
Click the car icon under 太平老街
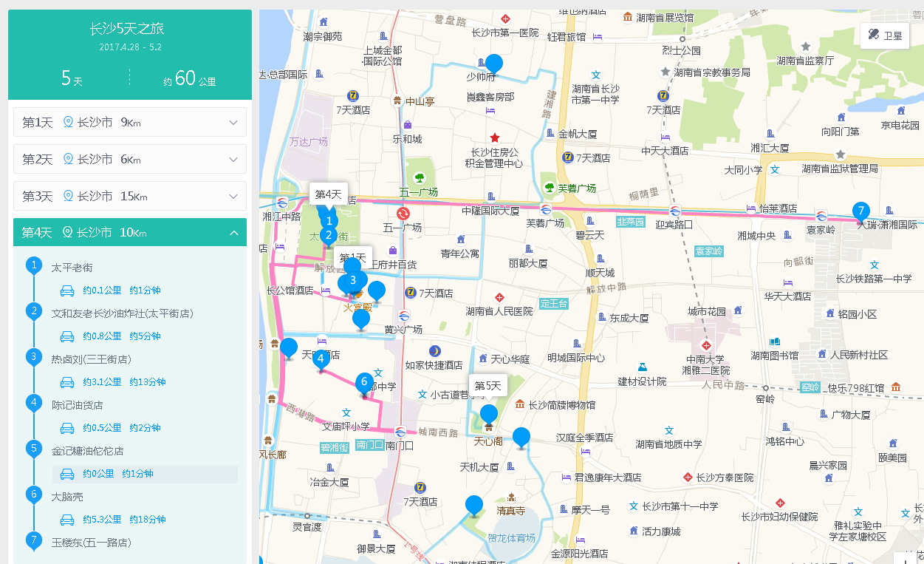(67, 291)
